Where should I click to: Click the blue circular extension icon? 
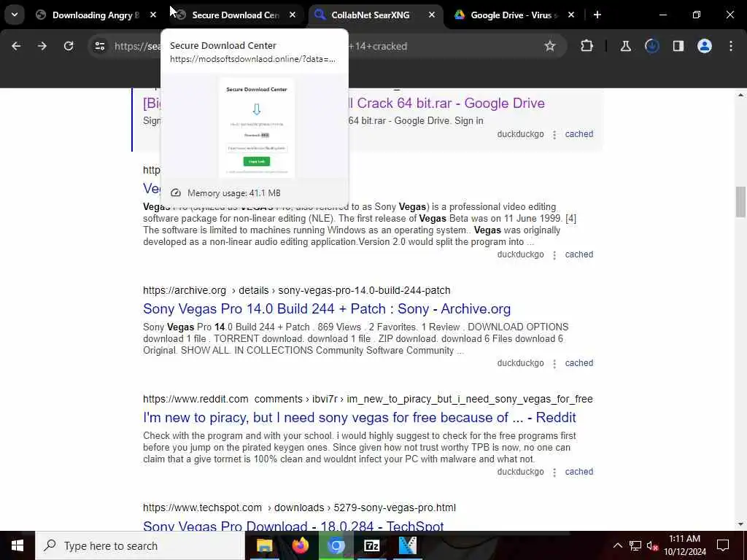pyautogui.click(x=651, y=46)
